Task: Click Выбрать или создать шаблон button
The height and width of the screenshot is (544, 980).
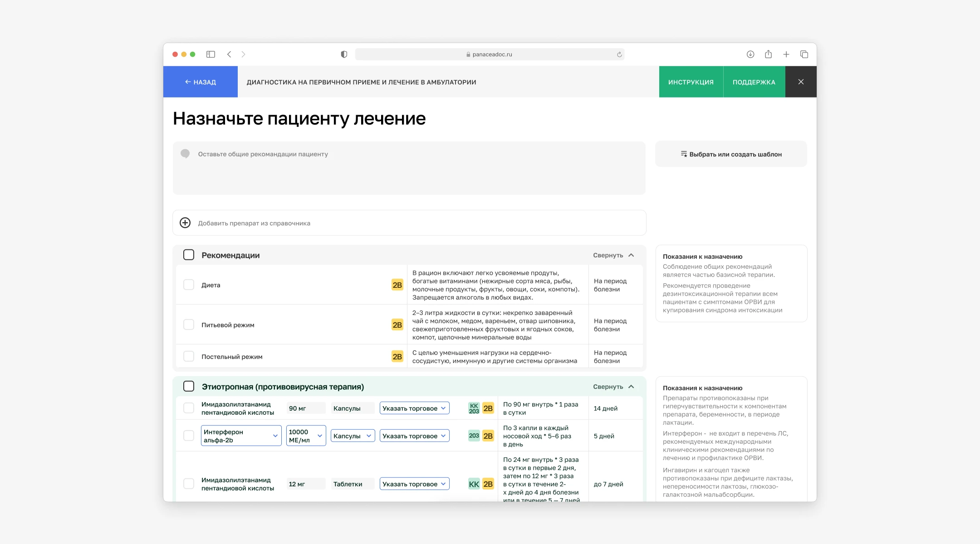Action: 731,154
